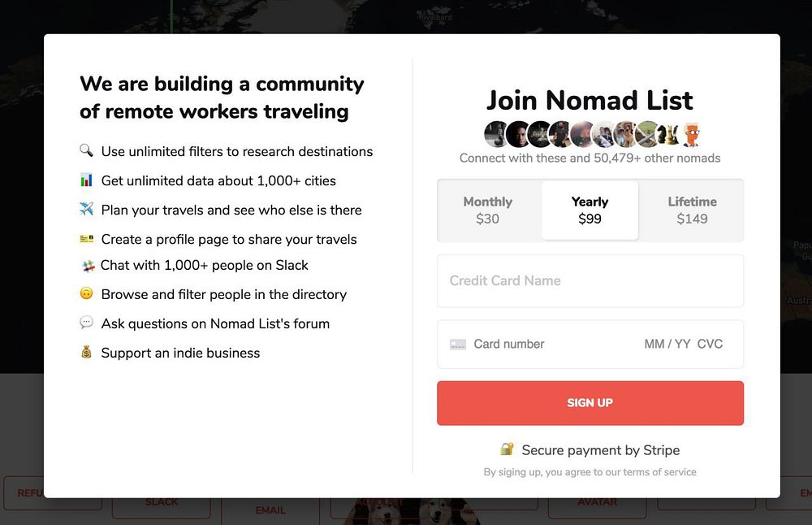Click the cartoon avatar with orange hair
The image size is (812, 525).
click(x=690, y=134)
